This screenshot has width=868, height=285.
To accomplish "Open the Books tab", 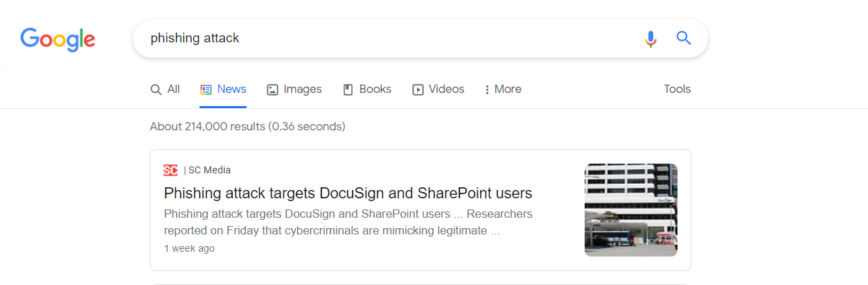I will click(x=367, y=89).
